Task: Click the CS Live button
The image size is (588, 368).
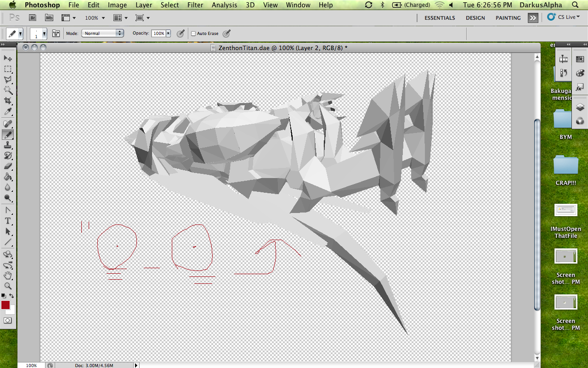Action: [x=564, y=17]
